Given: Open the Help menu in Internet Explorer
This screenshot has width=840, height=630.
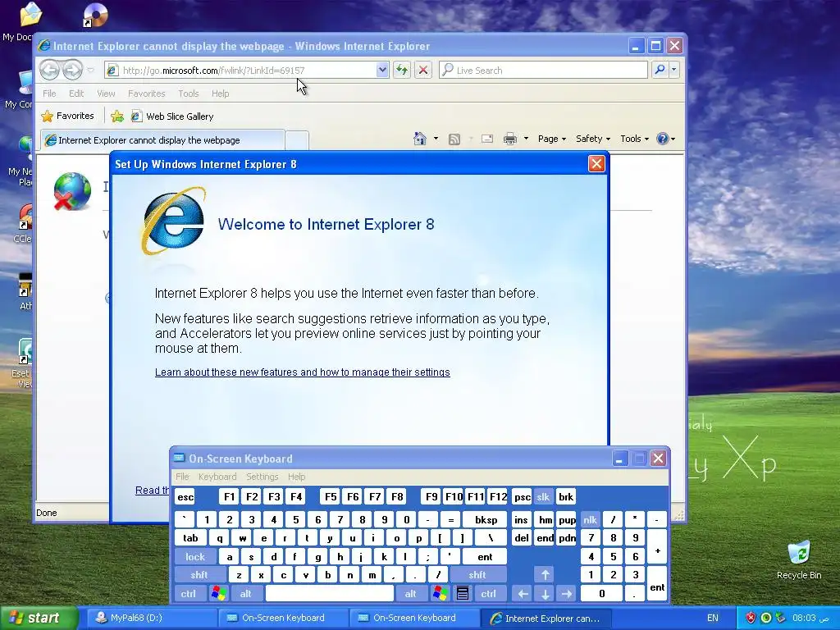Looking at the screenshot, I should 220,94.
